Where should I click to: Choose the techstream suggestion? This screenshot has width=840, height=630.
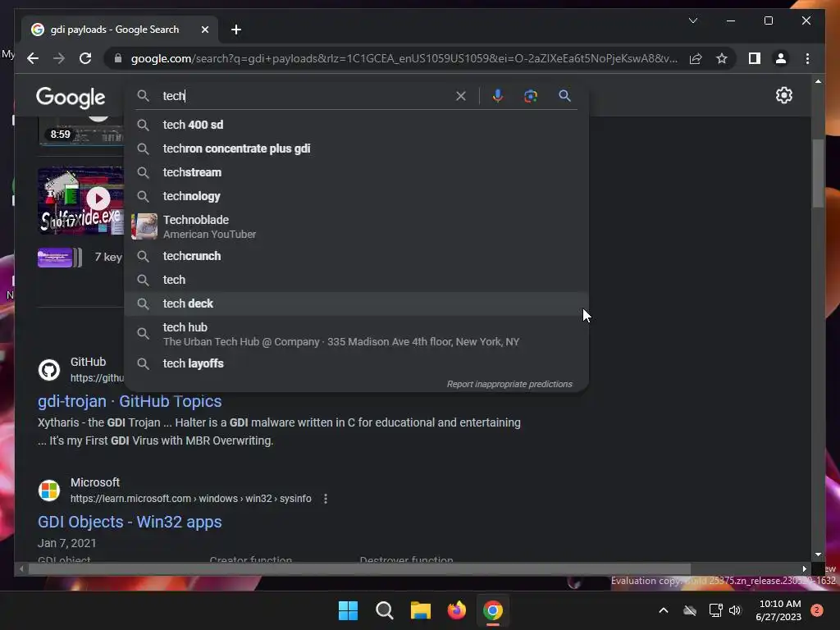point(356,172)
